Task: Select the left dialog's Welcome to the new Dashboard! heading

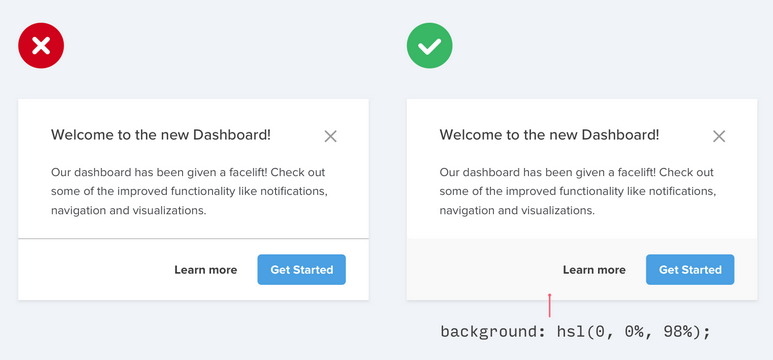Action: (x=161, y=135)
